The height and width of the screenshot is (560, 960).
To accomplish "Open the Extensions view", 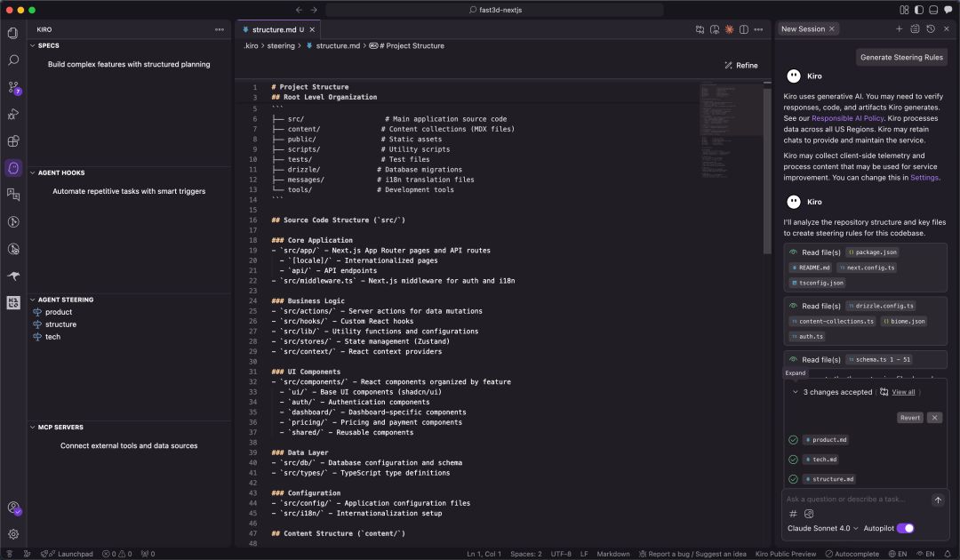I will (13, 140).
